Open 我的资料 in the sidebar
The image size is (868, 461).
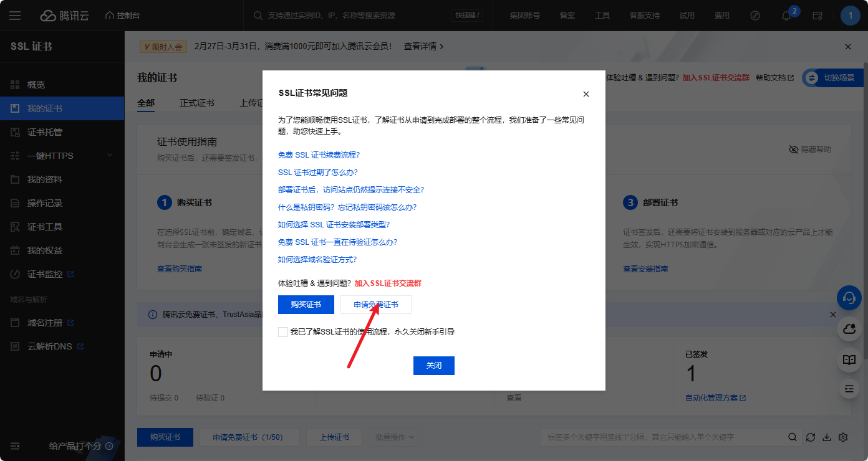(x=62, y=179)
